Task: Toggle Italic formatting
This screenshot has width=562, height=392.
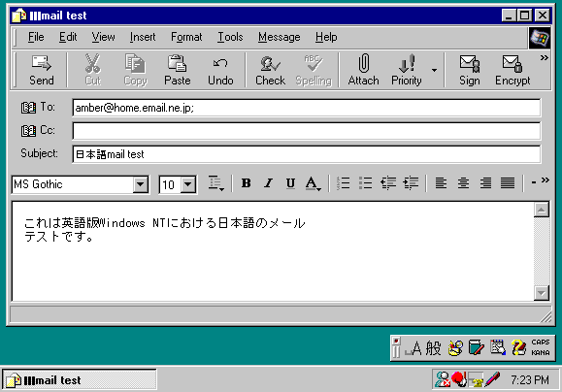Action: pos(268,183)
